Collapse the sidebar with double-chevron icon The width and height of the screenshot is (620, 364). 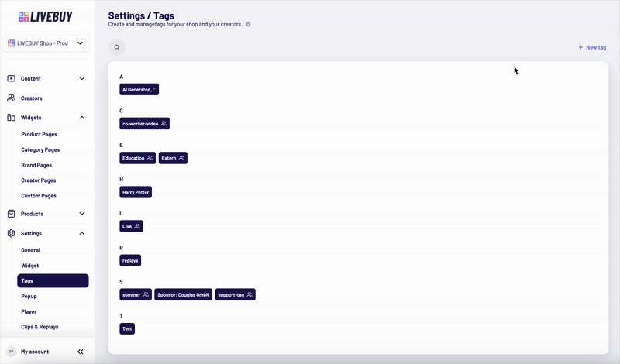pyautogui.click(x=81, y=352)
